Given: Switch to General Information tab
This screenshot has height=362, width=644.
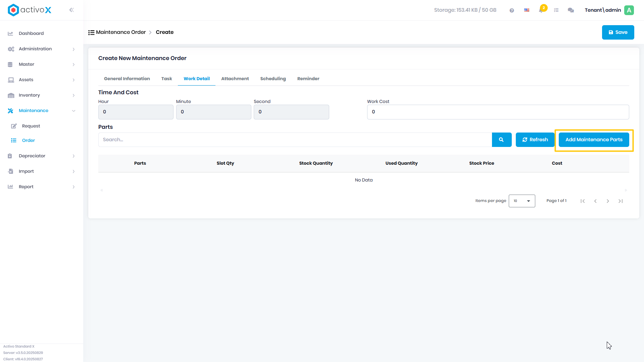Looking at the screenshot, I should tap(127, 79).
